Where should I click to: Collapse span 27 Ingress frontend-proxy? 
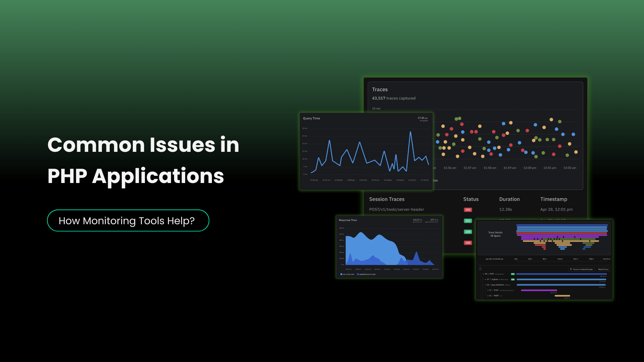(485, 280)
